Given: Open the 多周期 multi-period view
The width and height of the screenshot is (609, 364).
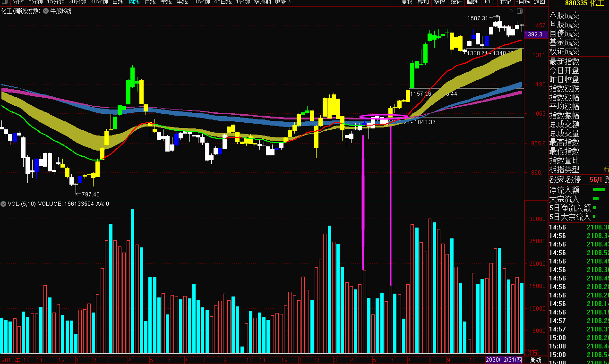Looking at the screenshot, I should [262, 2].
